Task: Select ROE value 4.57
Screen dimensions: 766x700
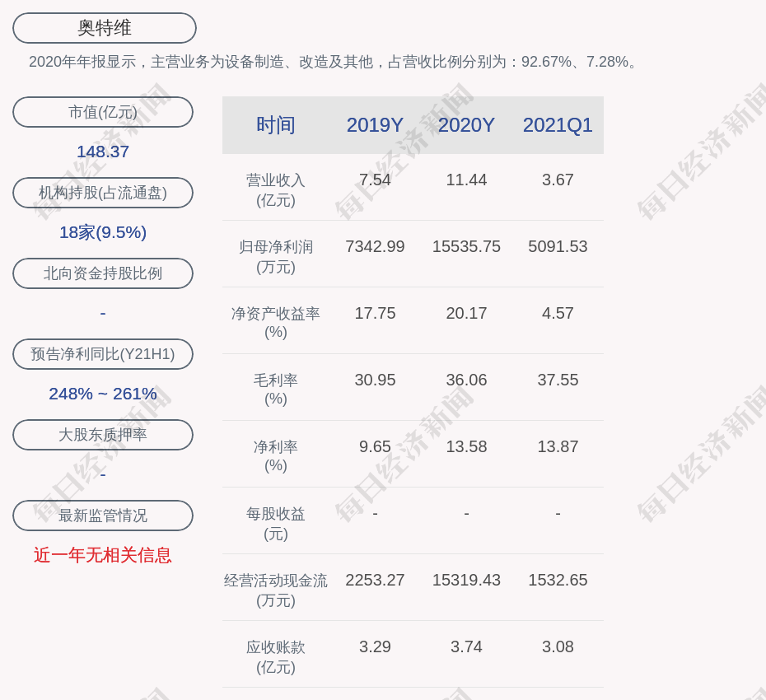Action: coord(558,313)
